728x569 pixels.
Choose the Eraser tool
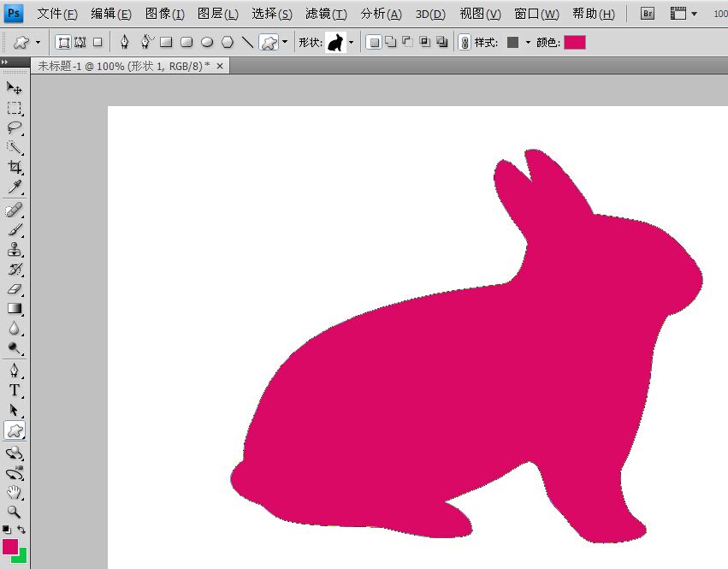coord(15,289)
